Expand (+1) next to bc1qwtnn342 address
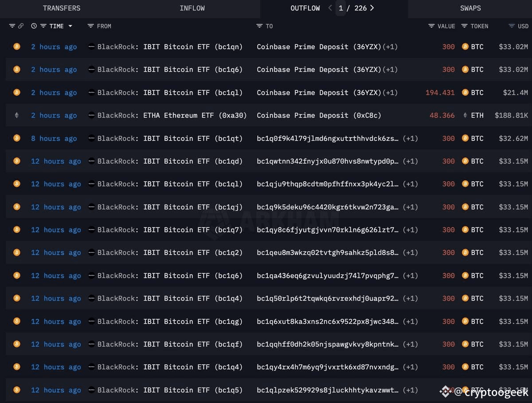The height and width of the screenshot is (403, 532). tap(410, 161)
